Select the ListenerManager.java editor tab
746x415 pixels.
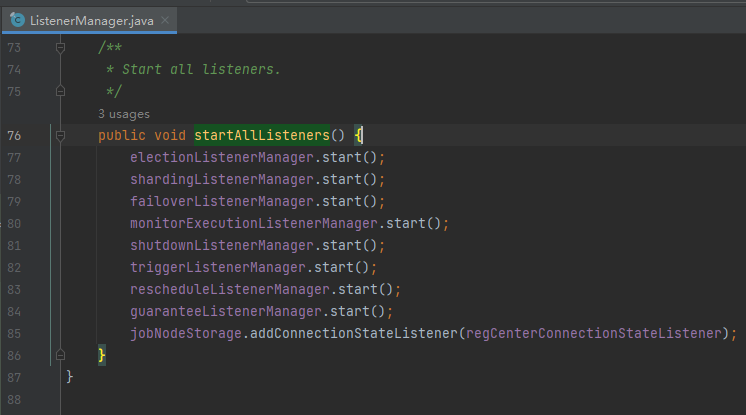(89, 20)
